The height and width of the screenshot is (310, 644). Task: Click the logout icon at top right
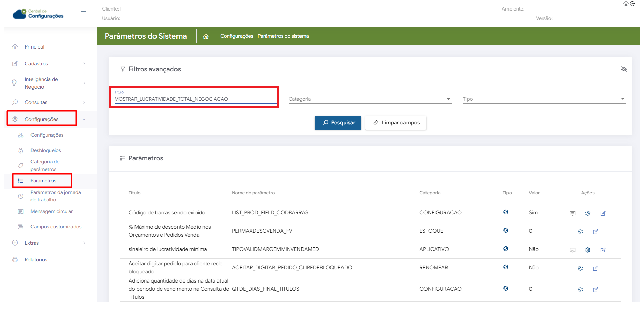632,4
